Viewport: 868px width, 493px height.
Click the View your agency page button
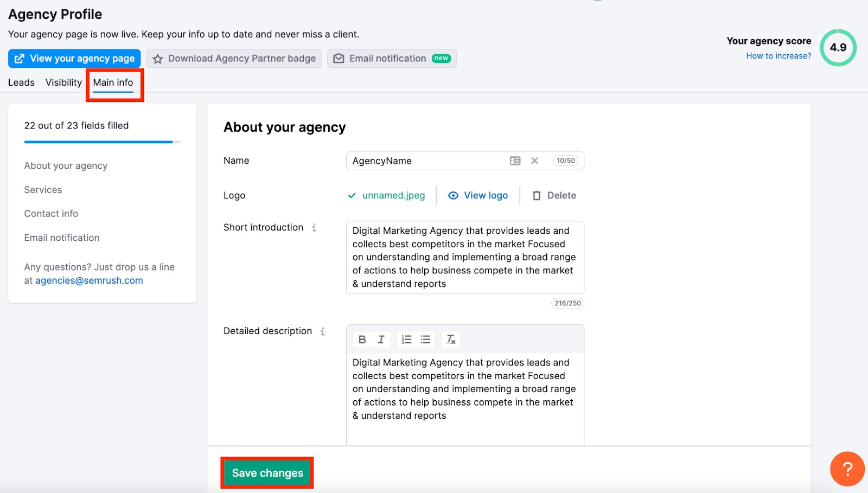coord(74,59)
